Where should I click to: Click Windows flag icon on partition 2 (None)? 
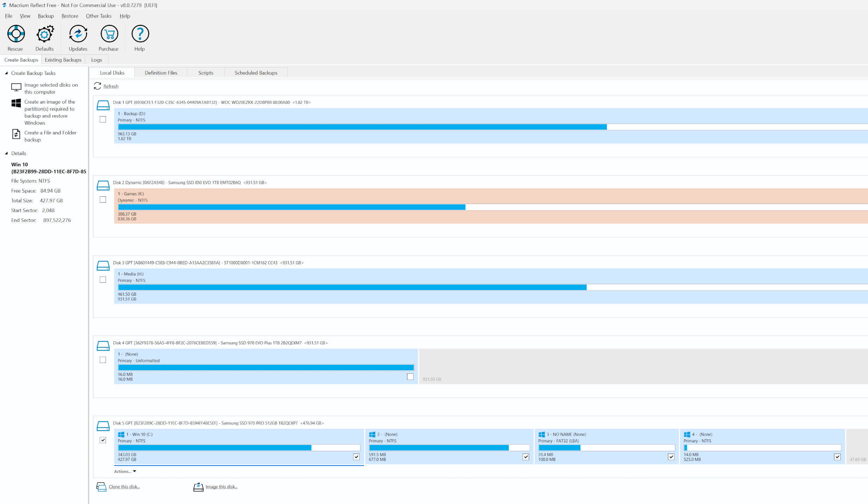[372, 434]
